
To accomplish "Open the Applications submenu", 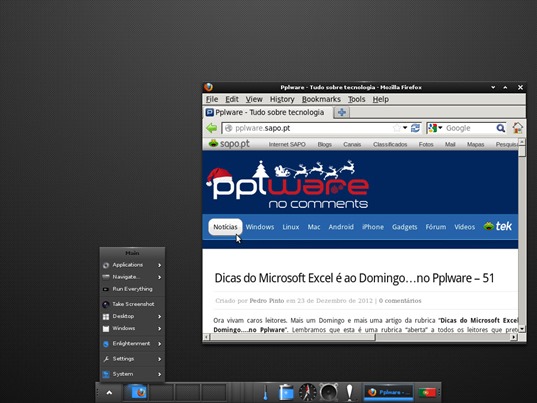I will [132, 265].
